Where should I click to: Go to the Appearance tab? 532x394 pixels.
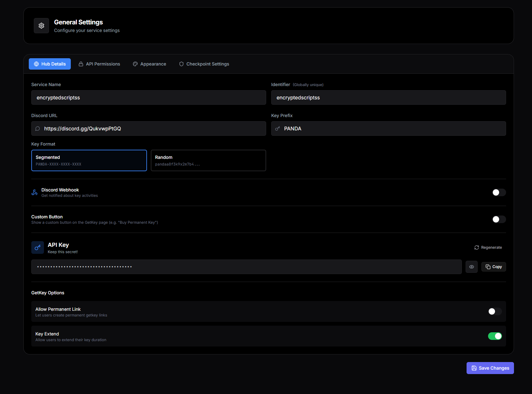(150, 64)
